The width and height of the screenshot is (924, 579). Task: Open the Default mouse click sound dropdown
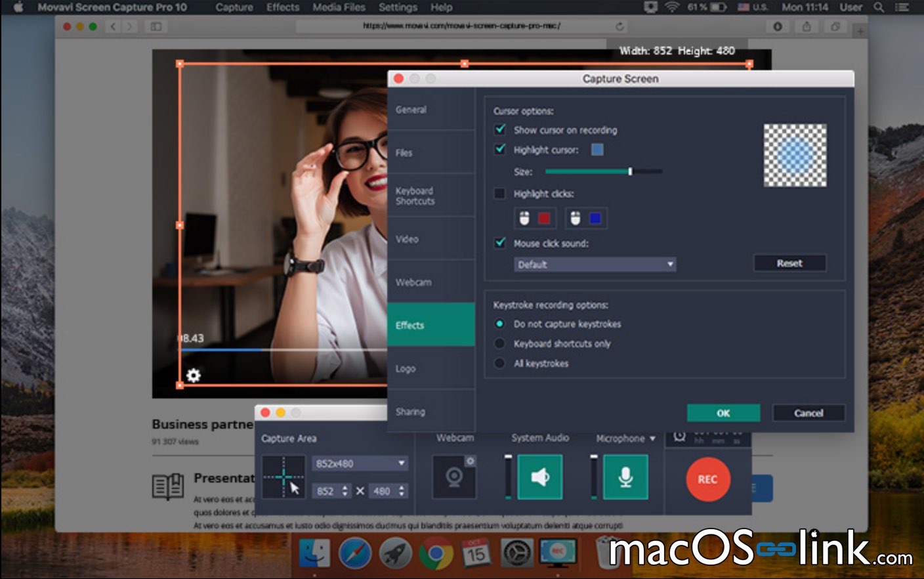tap(594, 264)
